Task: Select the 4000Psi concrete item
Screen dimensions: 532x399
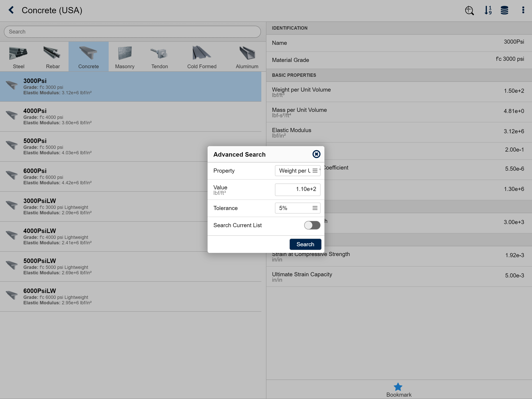Action: click(131, 117)
